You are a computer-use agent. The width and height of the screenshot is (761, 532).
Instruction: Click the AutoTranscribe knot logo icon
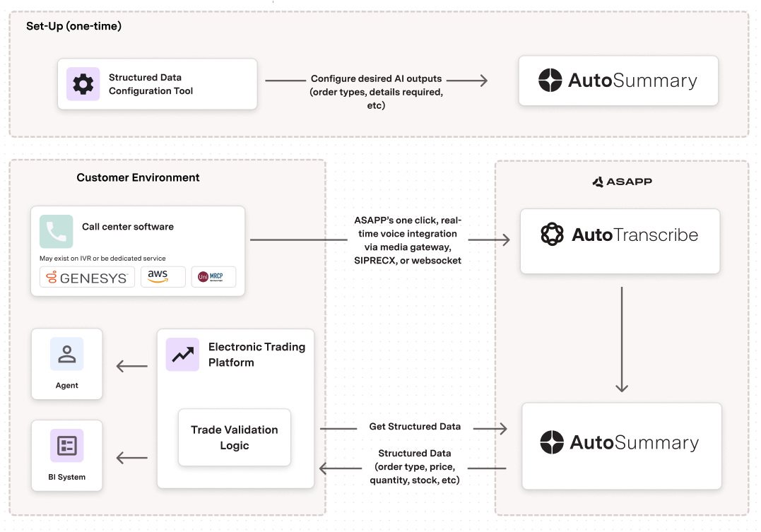(552, 234)
